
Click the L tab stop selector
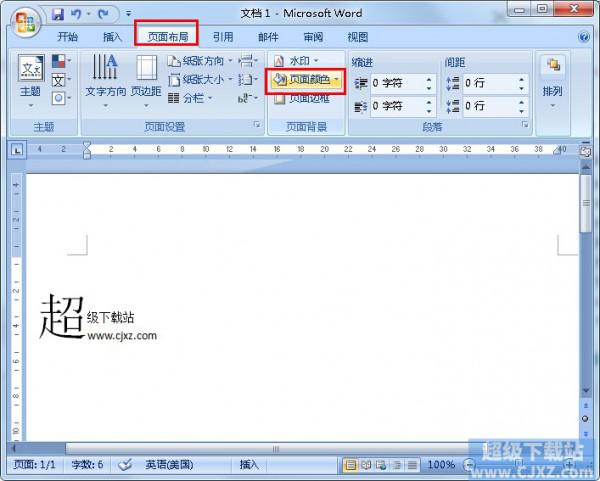[17, 150]
